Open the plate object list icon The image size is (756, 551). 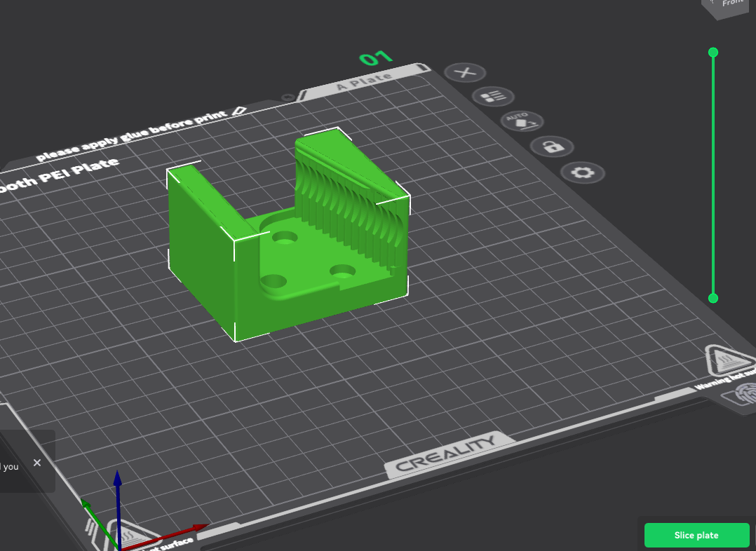point(493,97)
